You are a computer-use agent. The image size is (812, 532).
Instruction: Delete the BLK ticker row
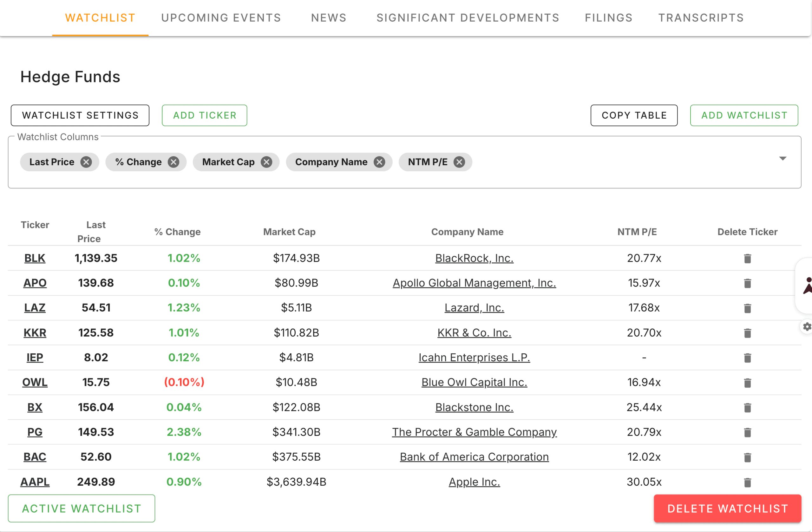(x=747, y=258)
